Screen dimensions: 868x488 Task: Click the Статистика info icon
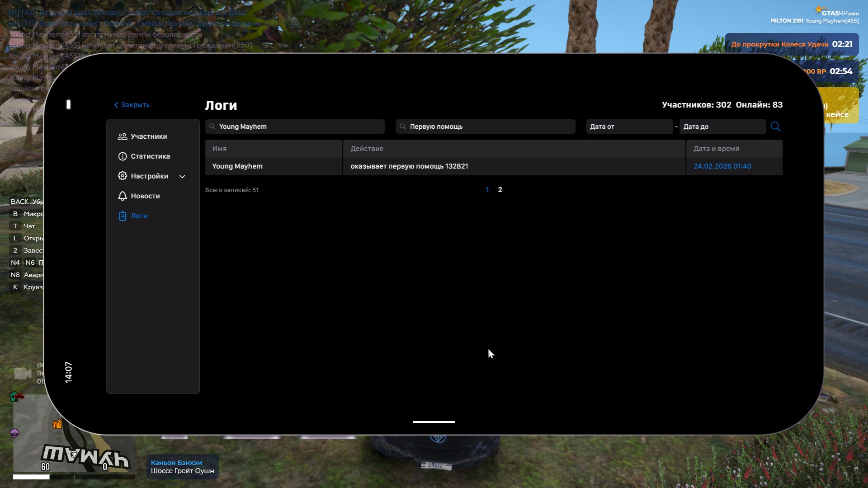point(122,156)
